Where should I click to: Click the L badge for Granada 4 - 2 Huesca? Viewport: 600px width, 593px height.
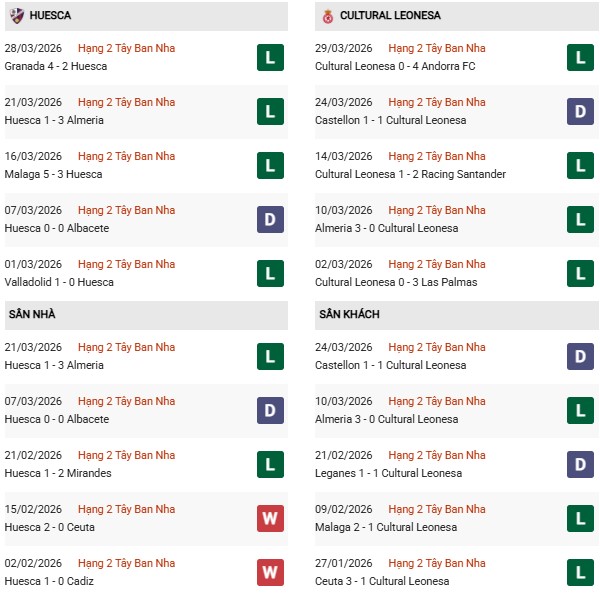[x=269, y=58]
